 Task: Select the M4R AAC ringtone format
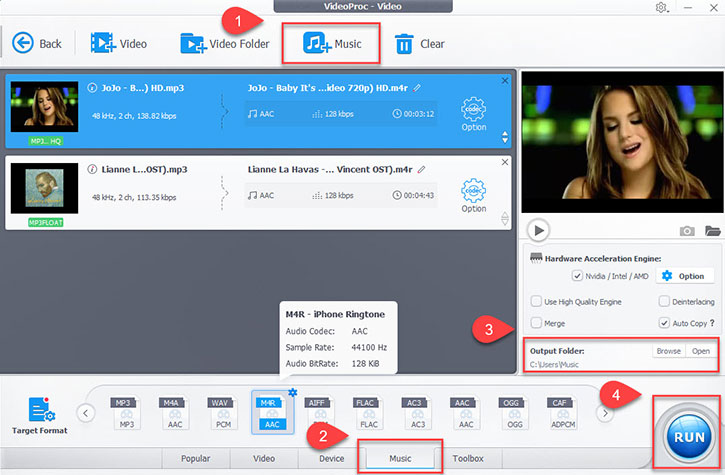pyautogui.click(x=272, y=413)
